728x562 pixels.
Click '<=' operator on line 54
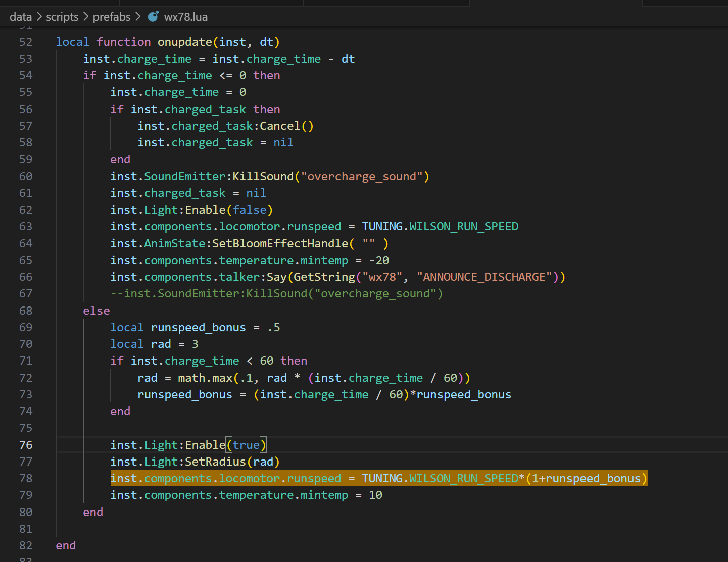tap(226, 75)
